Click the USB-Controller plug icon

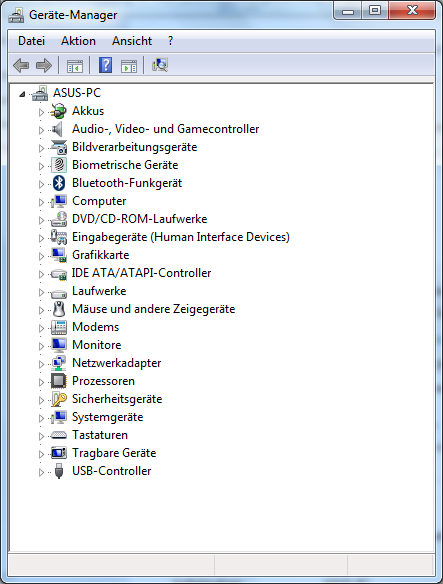tap(59, 471)
